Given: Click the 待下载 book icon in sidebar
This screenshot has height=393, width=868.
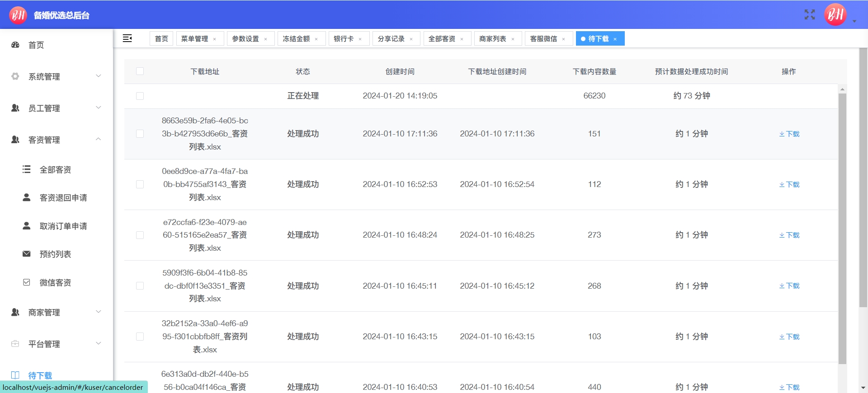Looking at the screenshot, I should (15, 375).
